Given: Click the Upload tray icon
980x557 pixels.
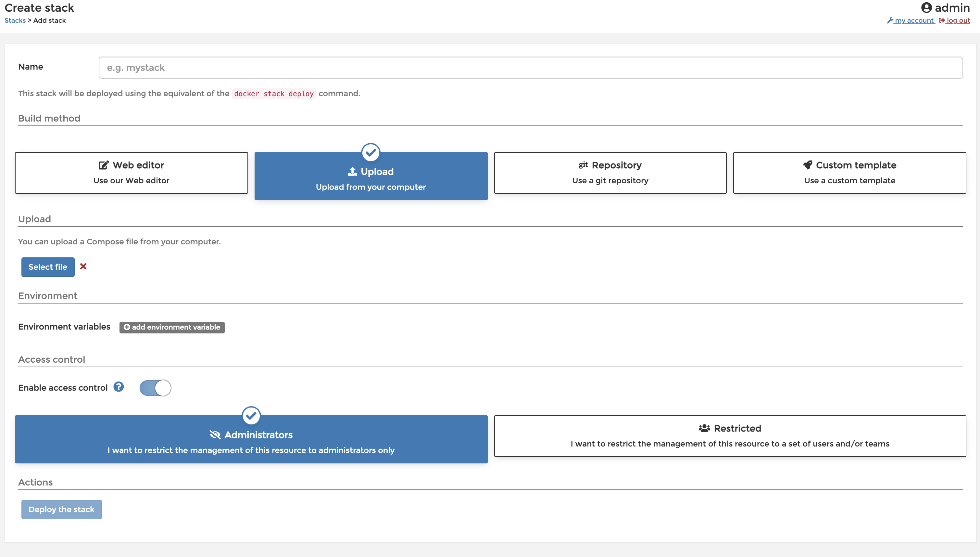Looking at the screenshot, I should [x=352, y=171].
